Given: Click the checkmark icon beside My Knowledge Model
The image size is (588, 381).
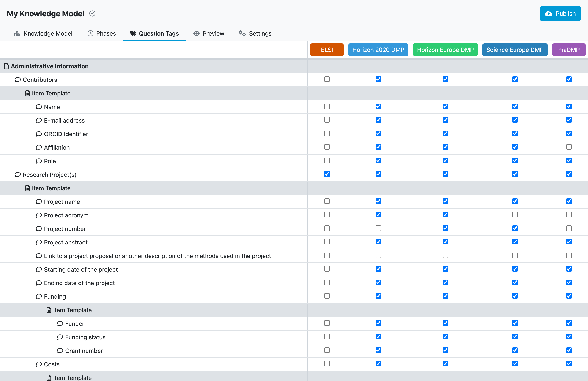Looking at the screenshot, I should [x=92, y=14].
